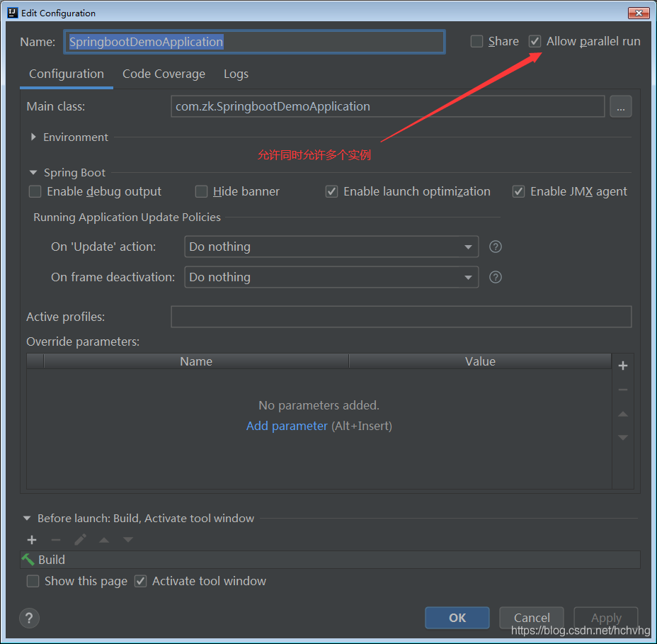Add a new Before launch task
Screen dimensions: 657x644
32,540
